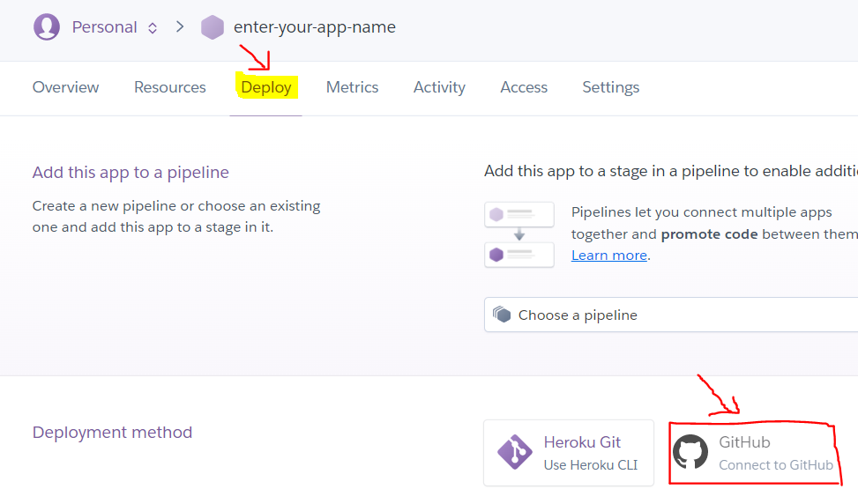Select the Activity tab
The height and width of the screenshot is (504, 858).
[439, 87]
